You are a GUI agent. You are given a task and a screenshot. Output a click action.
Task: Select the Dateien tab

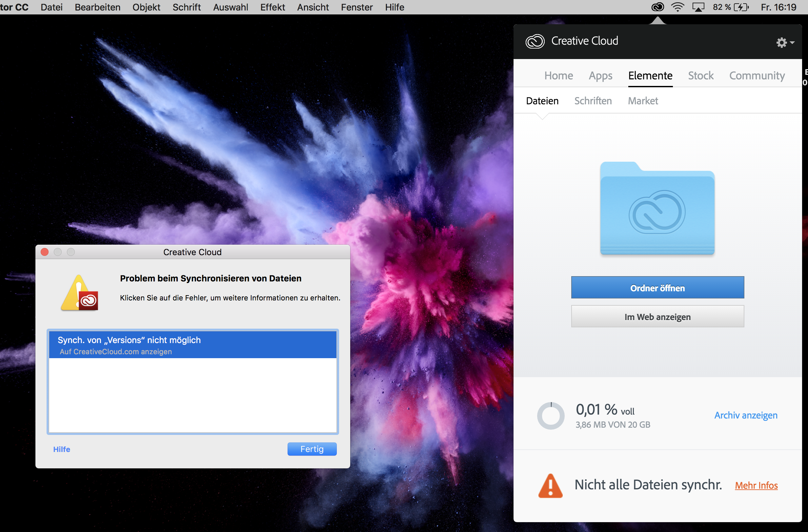point(542,101)
